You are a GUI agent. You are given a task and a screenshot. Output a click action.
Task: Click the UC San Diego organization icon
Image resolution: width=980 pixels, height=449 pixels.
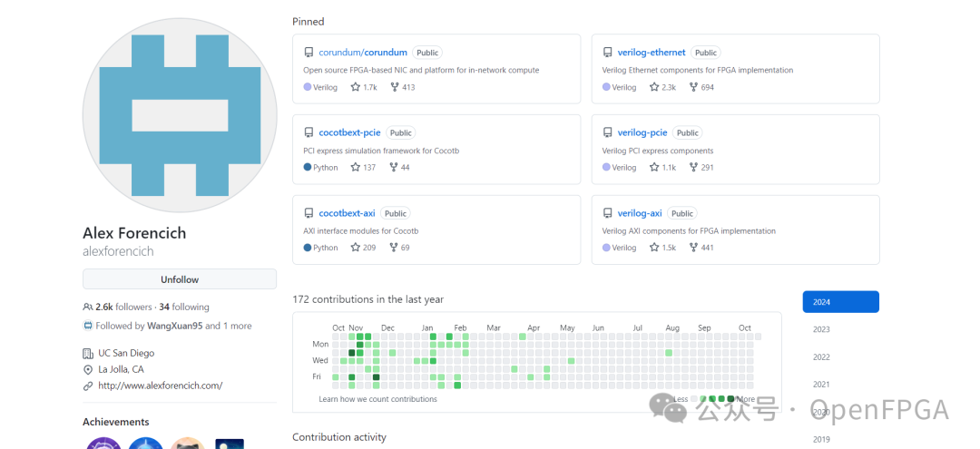(87, 353)
